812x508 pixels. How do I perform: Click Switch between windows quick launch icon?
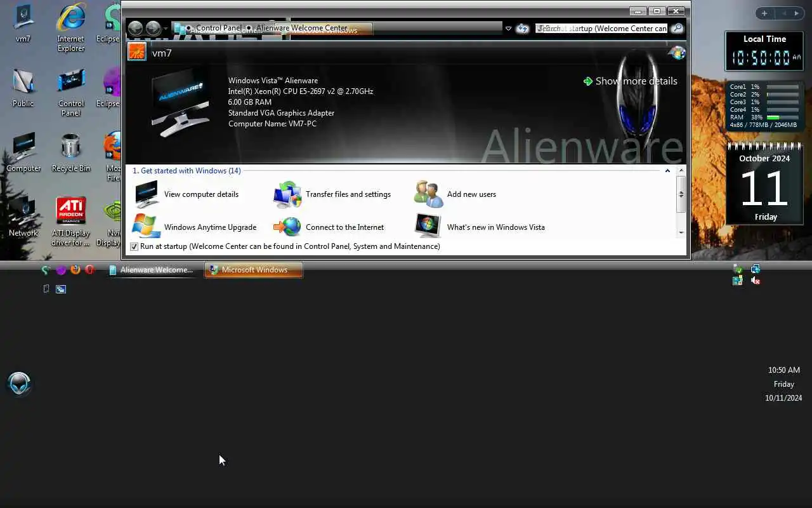[61, 289]
